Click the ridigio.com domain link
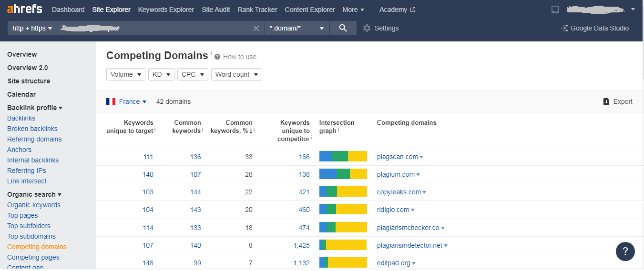The width and height of the screenshot is (644, 271). click(x=393, y=210)
